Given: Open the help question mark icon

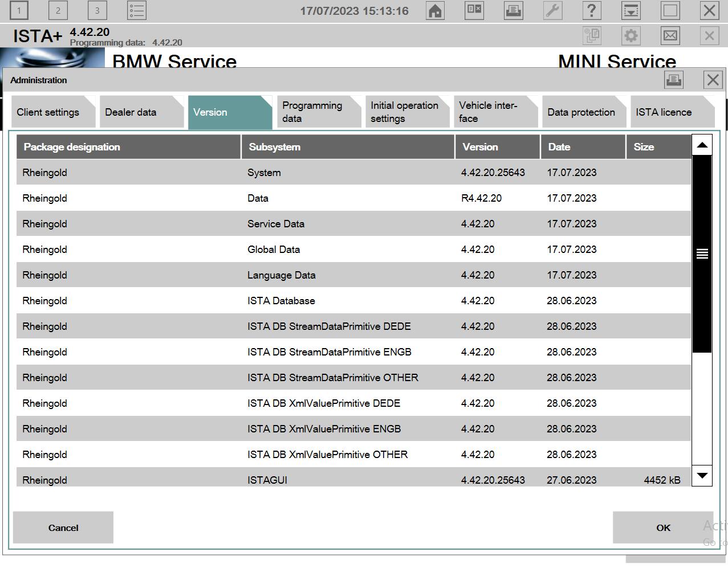Looking at the screenshot, I should (592, 10).
